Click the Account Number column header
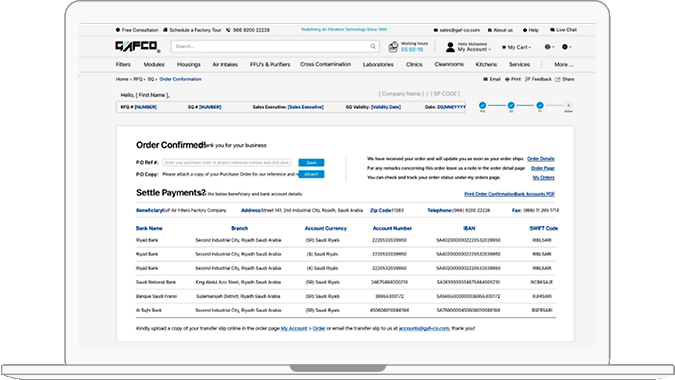This screenshot has width=675, height=380. [392, 229]
